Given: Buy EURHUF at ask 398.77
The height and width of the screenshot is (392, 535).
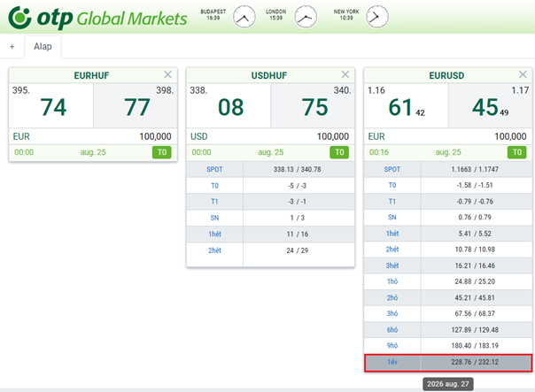Looking at the screenshot, I should point(136,105).
